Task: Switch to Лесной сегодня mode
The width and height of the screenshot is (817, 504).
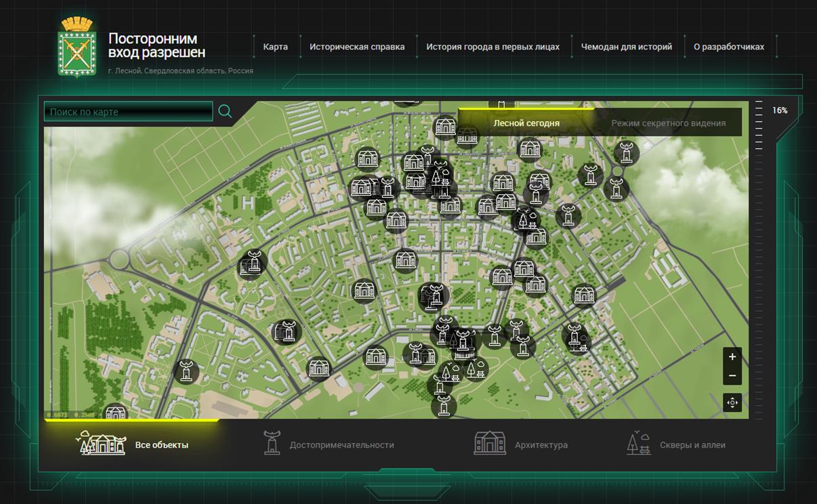Action: 526,123
